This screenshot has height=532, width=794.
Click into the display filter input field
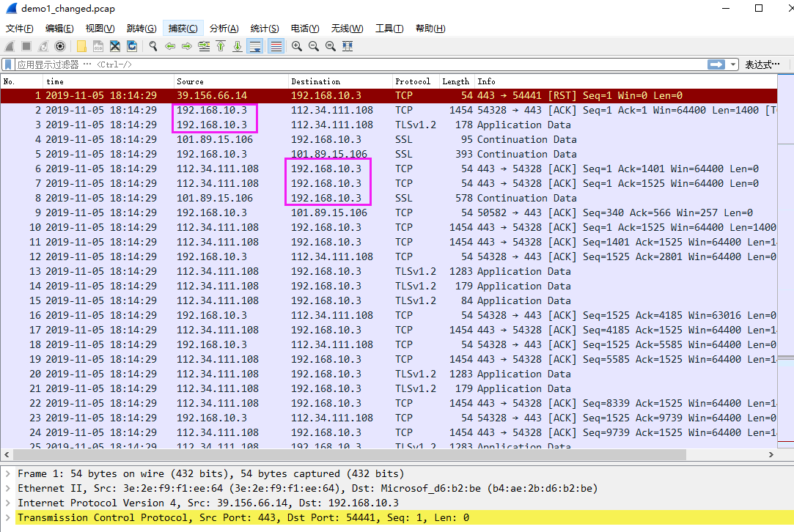coord(359,64)
